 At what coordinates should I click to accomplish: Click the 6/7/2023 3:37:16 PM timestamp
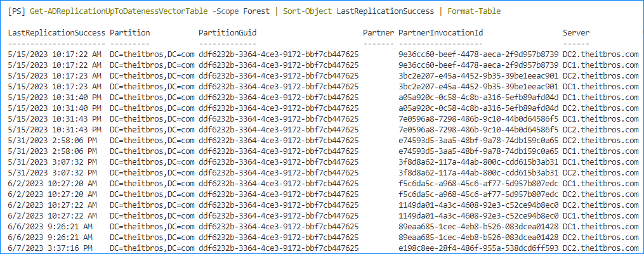click(50, 247)
